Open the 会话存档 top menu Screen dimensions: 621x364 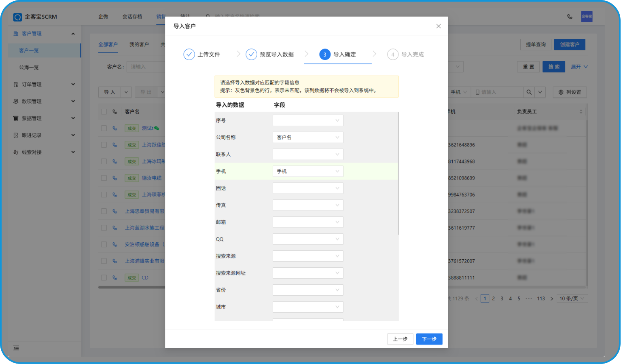coord(132,17)
